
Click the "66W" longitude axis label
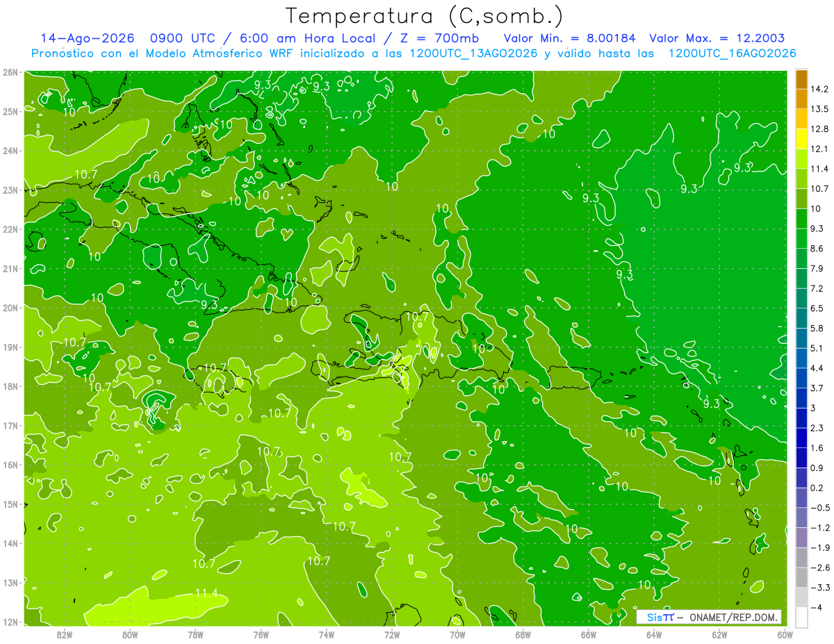point(589,634)
